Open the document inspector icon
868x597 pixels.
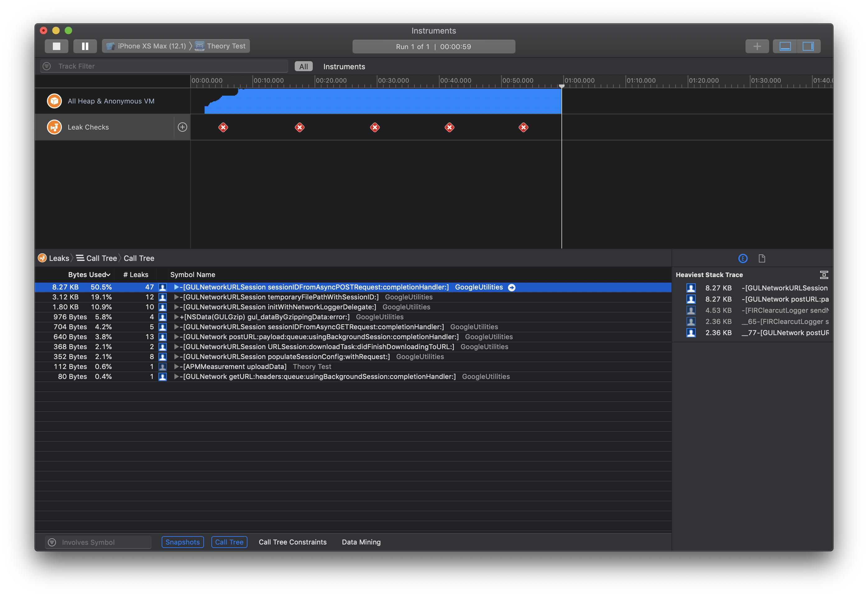pos(762,258)
